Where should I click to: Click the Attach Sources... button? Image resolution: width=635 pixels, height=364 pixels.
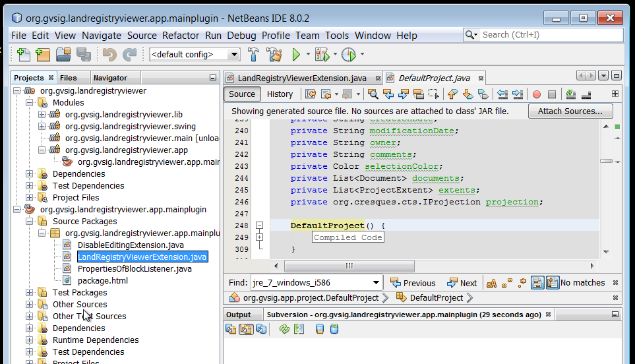point(570,111)
